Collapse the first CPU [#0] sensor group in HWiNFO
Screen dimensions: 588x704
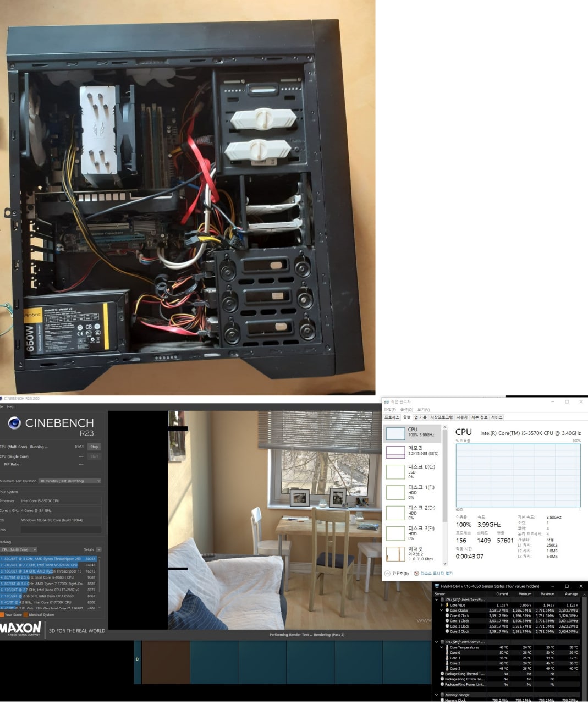[x=437, y=600]
